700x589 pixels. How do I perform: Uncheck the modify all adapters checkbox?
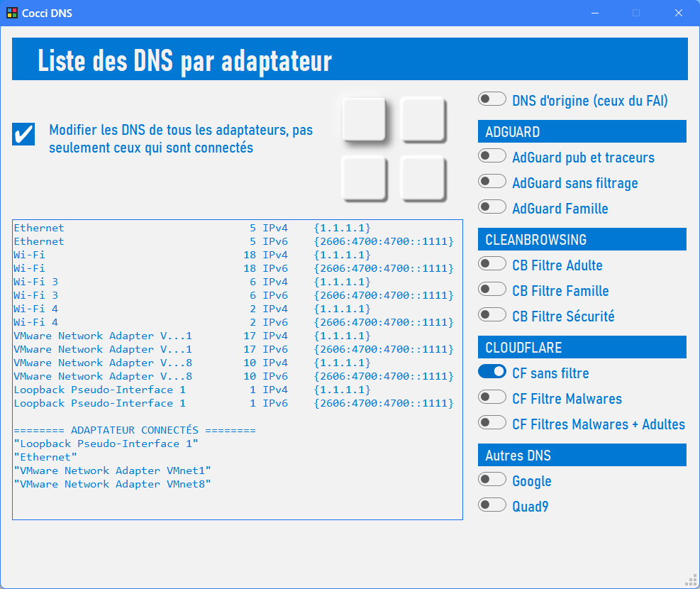pos(24,134)
